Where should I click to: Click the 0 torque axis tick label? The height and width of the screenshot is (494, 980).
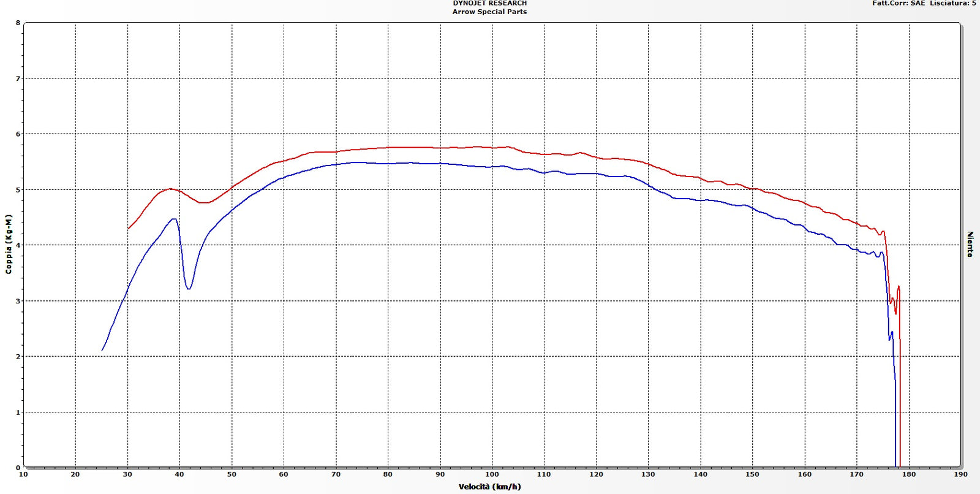(18, 468)
